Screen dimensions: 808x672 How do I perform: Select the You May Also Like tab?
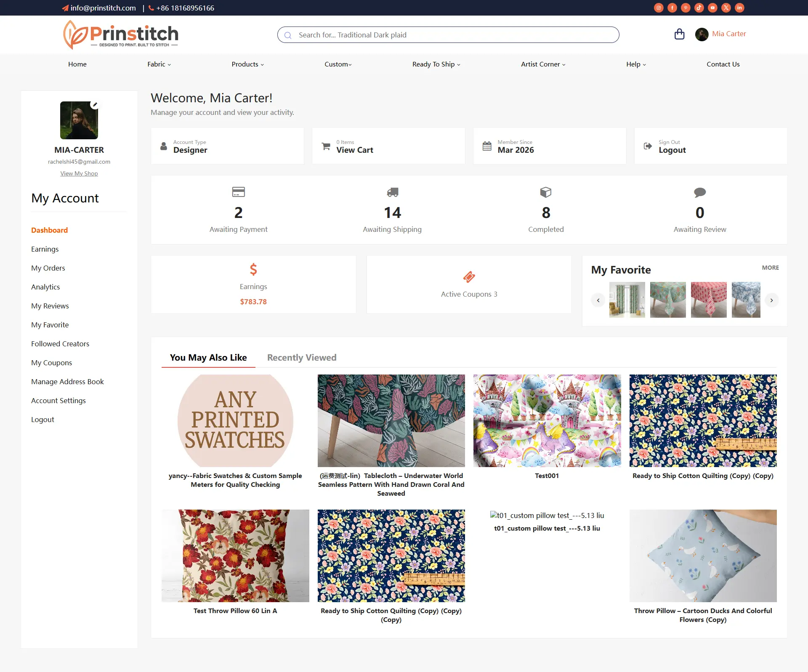click(x=208, y=357)
